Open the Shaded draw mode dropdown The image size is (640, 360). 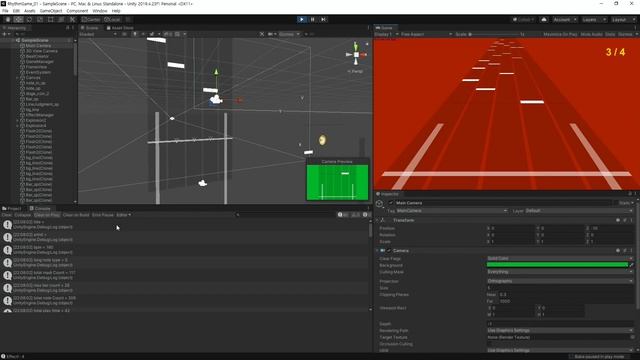[x=98, y=34]
